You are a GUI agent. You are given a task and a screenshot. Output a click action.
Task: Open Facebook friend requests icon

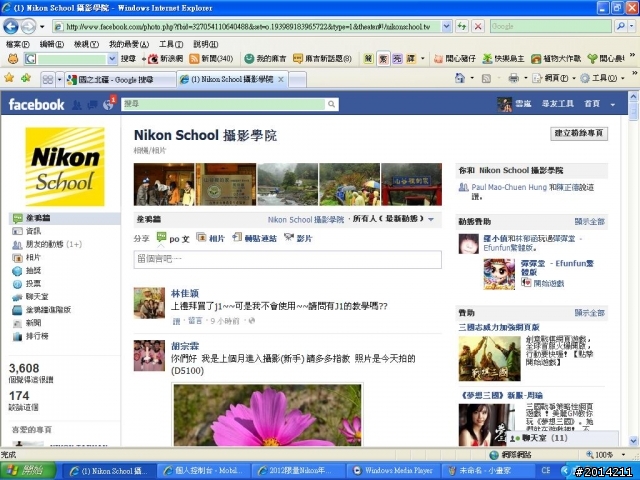(77, 105)
